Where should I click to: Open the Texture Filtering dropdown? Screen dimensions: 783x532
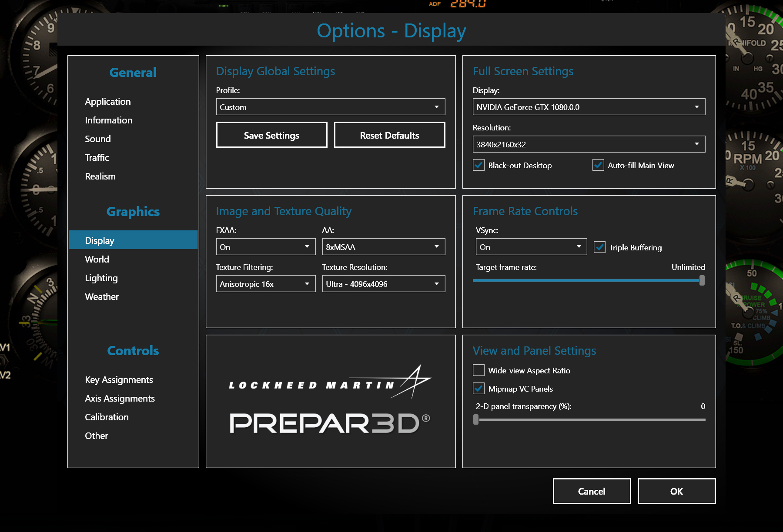pyautogui.click(x=266, y=284)
